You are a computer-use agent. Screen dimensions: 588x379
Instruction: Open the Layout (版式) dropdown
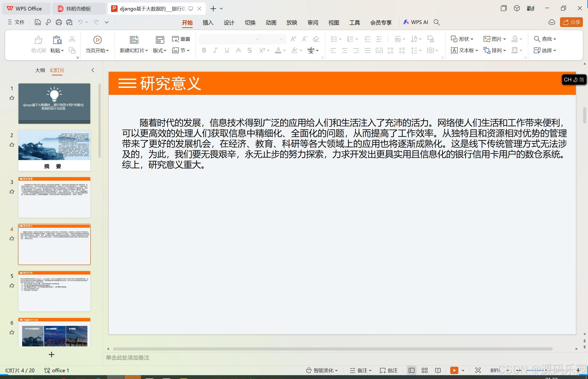pos(159,50)
